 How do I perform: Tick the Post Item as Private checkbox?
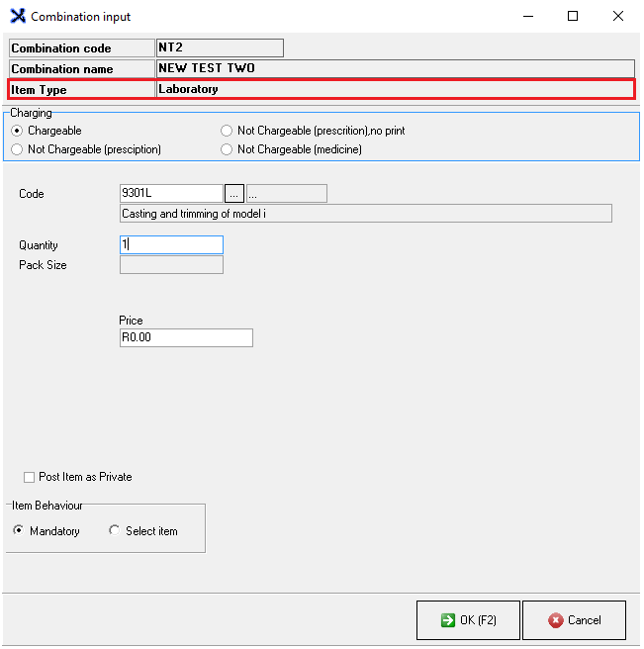pos(29,477)
